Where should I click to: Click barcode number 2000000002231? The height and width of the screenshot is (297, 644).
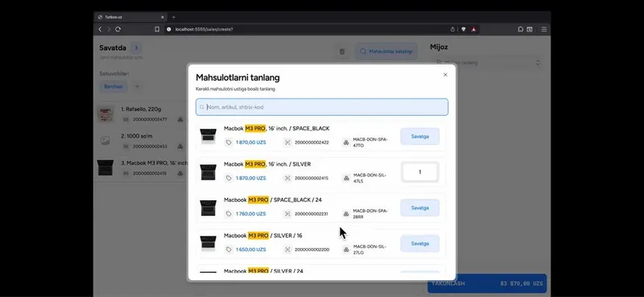point(312,213)
